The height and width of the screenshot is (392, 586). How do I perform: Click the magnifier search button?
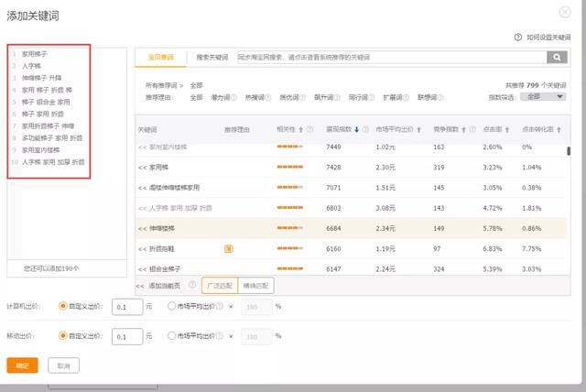[x=558, y=58]
